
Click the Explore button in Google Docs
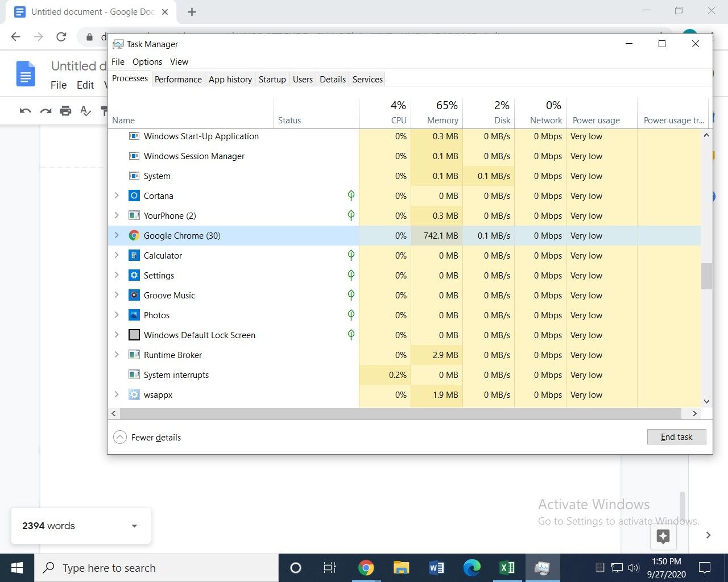pyautogui.click(x=663, y=536)
